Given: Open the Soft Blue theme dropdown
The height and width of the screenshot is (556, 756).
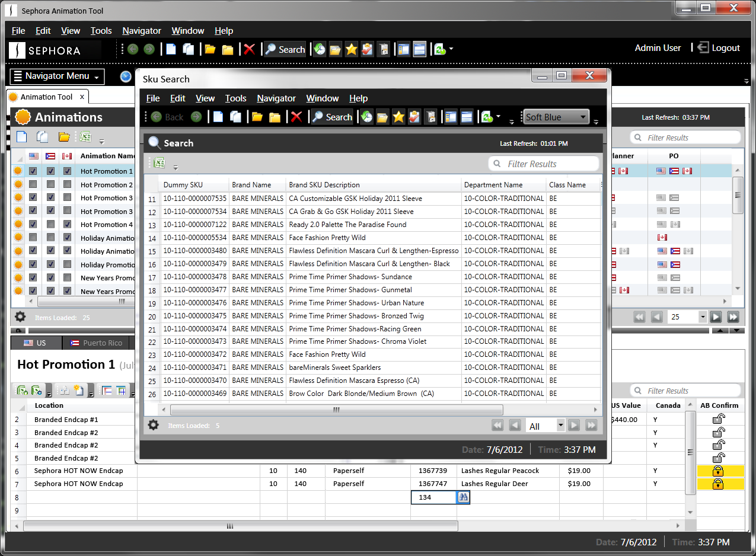Looking at the screenshot, I should 556,117.
